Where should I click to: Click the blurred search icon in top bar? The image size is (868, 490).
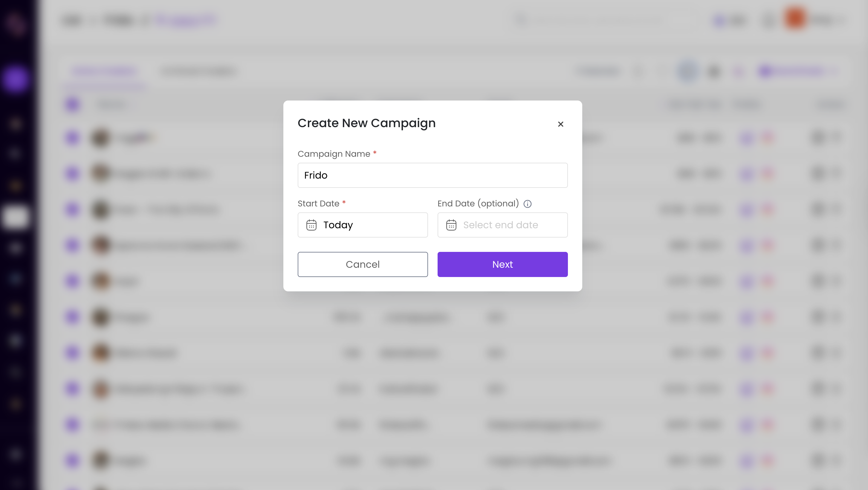(521, 20)
